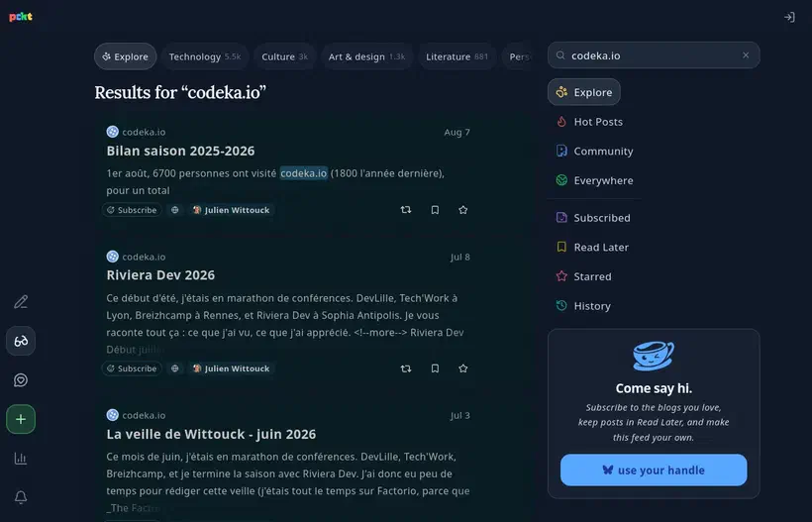Screen dimensions: 812x522
Task: Open the Everywhere feed
Action: tap(594, 180)
